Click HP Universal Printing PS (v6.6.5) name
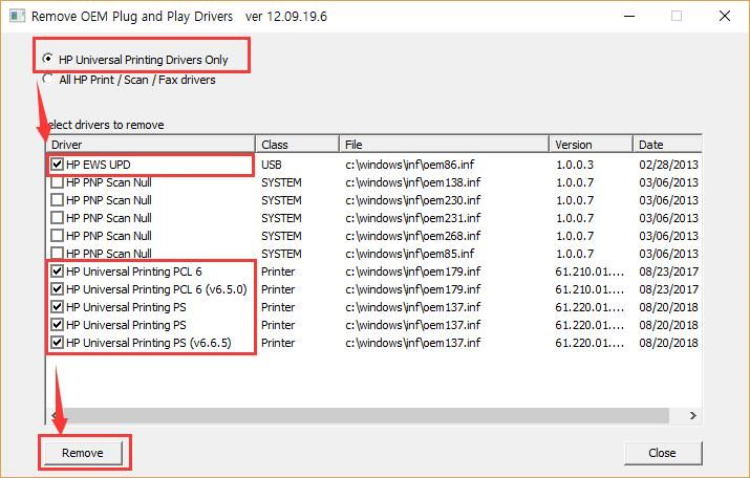 point(149,343)
